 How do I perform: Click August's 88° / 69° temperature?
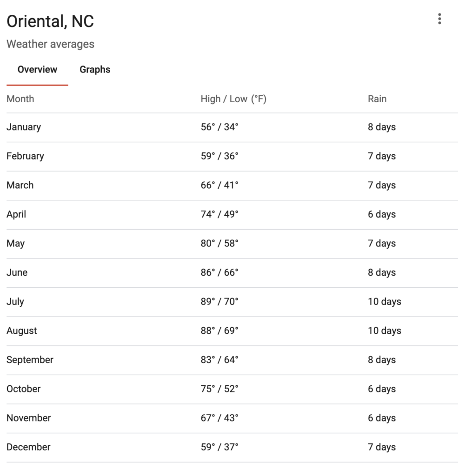click(x=219, y=331)
